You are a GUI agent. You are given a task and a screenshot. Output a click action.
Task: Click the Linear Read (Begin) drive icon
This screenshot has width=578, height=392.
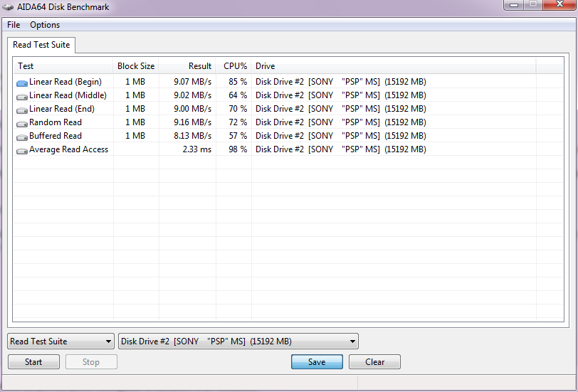coord(22,83)
